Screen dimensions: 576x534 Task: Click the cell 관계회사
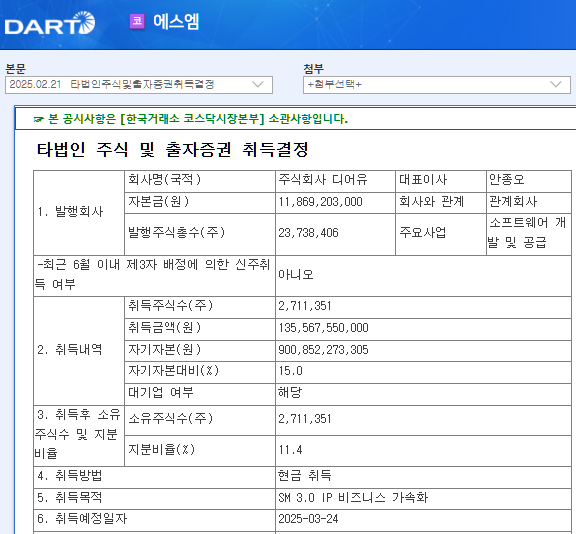[x=528, y=203]
